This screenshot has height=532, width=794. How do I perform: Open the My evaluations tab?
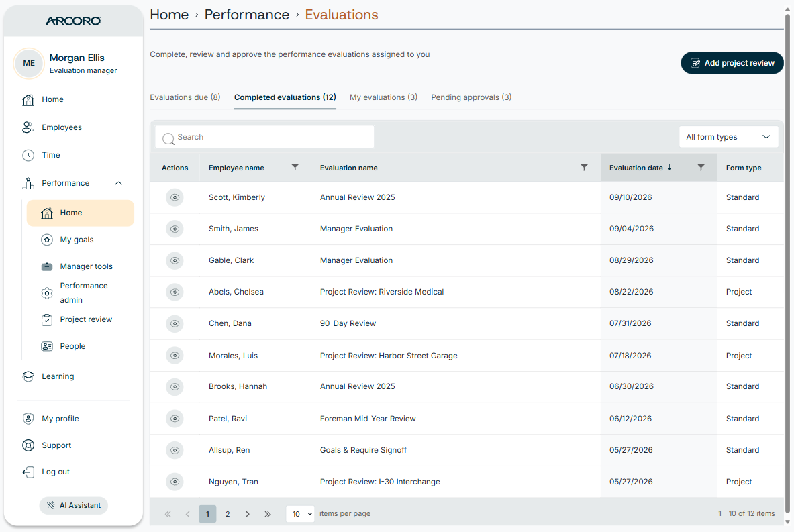coord(383,97)
